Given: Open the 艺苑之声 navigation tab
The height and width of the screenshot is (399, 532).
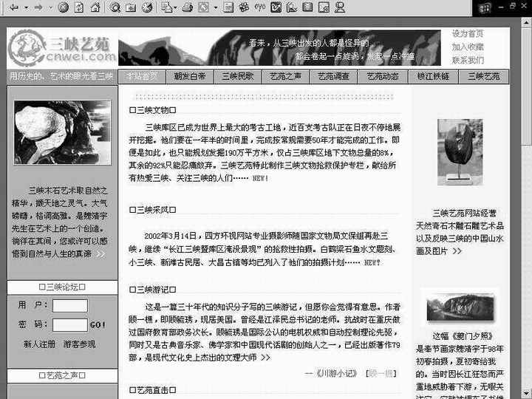Looking at the screenshot, I should [286, 77].
